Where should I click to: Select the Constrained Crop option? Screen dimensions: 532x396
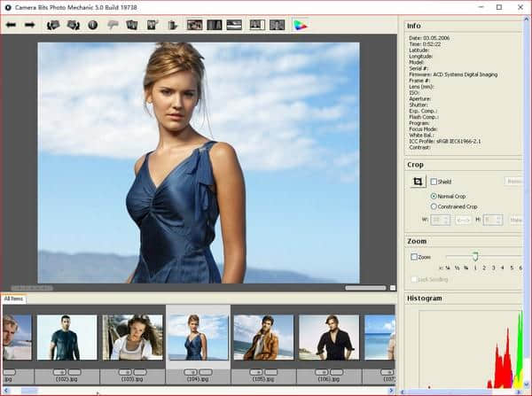[x=434, y=206]
